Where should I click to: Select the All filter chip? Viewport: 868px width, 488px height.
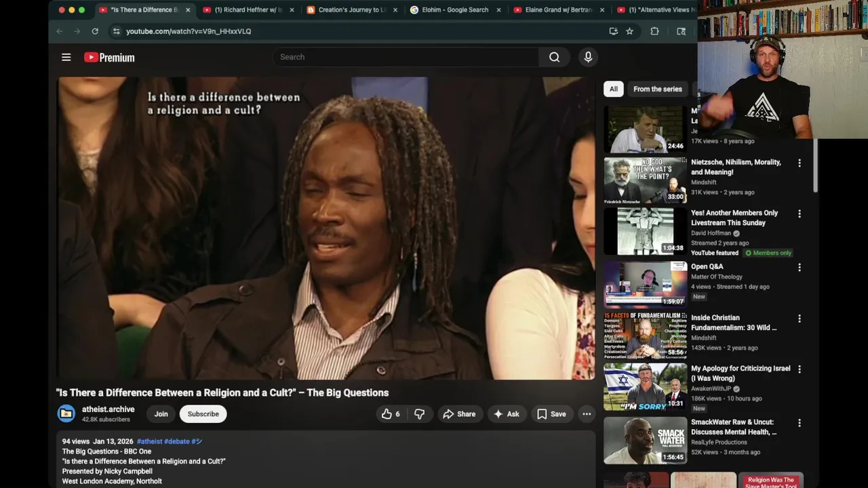tap(613, 89)
